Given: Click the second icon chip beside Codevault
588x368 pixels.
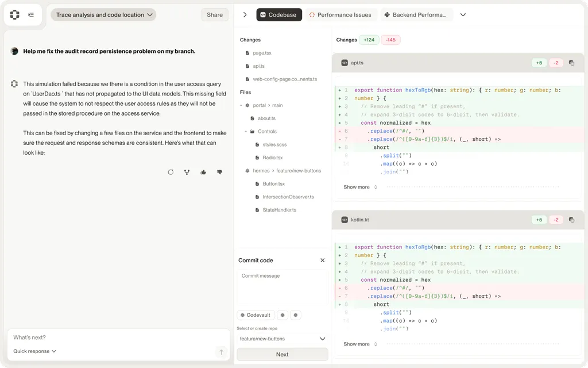Looking at the screenshot, I should (x=296, y=315).
